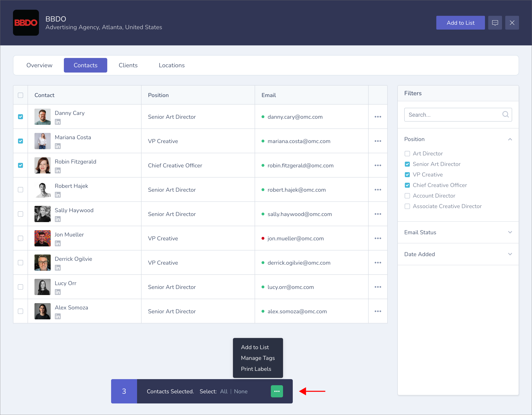Screen dimensions: 532x415
Task: Expand the Date Added filter section
Action: click(x=510, y=254)
